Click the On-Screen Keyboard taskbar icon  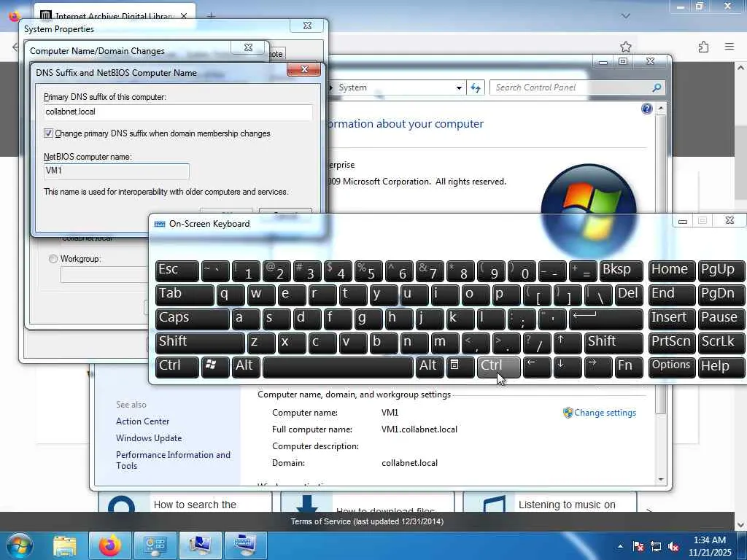pyautogui.click(x=245, y=545)
